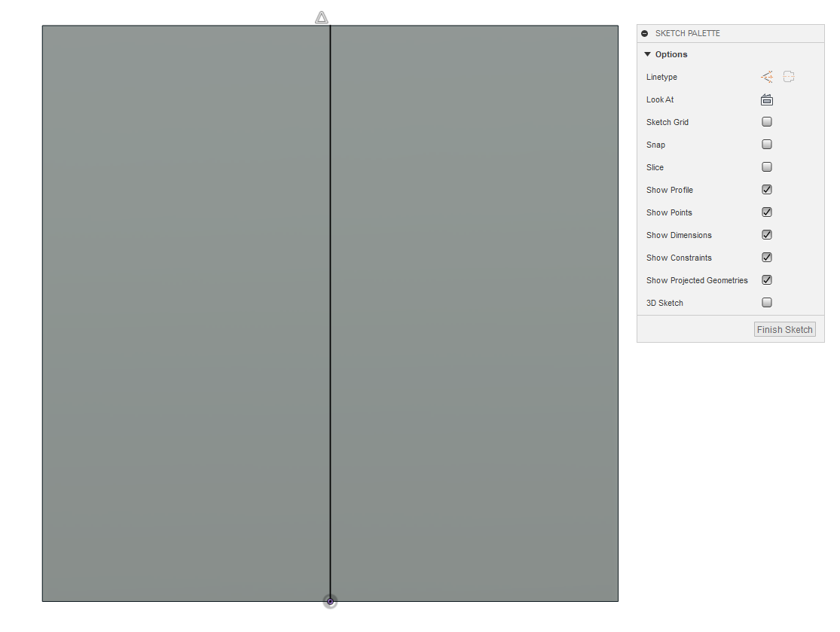
Task: Uncheck Show Constraints
Action: coord(767,257)
